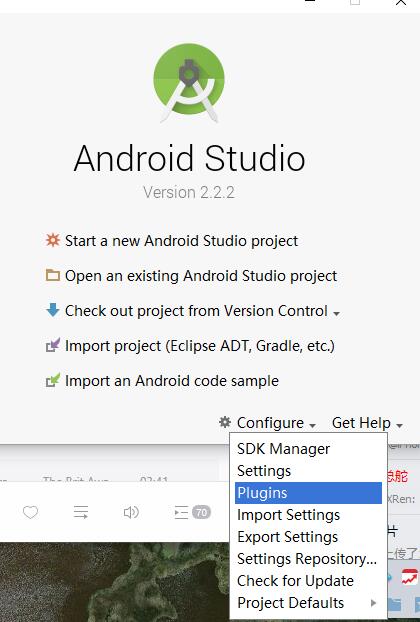Select Plugins in the Configure menu
This screenshot has width=420, height=622.
308,493
